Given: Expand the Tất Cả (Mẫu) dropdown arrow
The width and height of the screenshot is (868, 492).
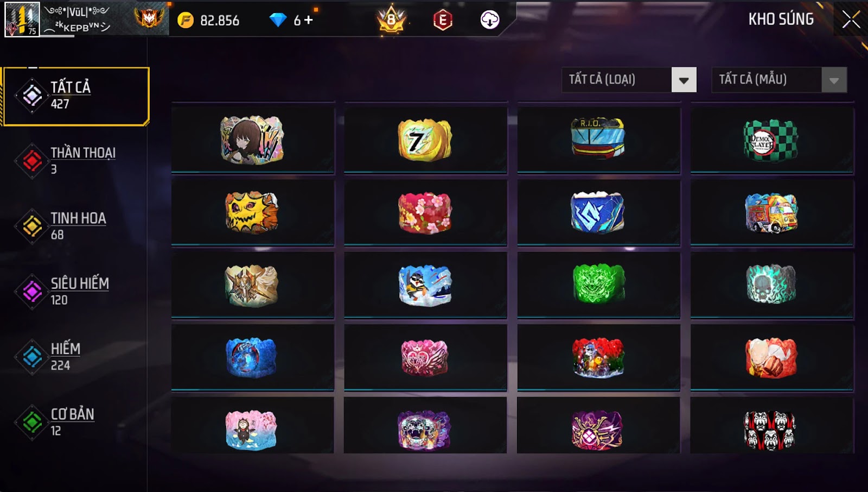Looking at the screenshot, I should [x=834, y=80].
